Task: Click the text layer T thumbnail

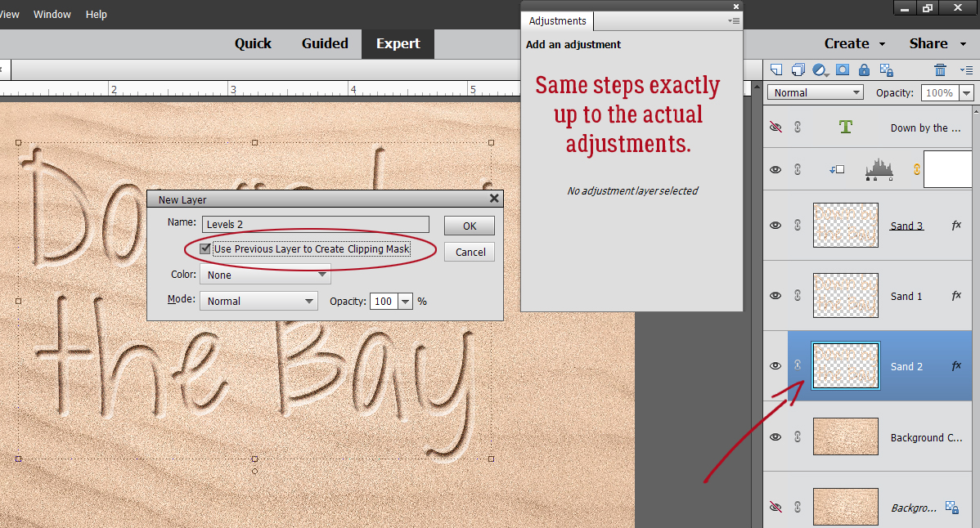Action: click(846, 128)
